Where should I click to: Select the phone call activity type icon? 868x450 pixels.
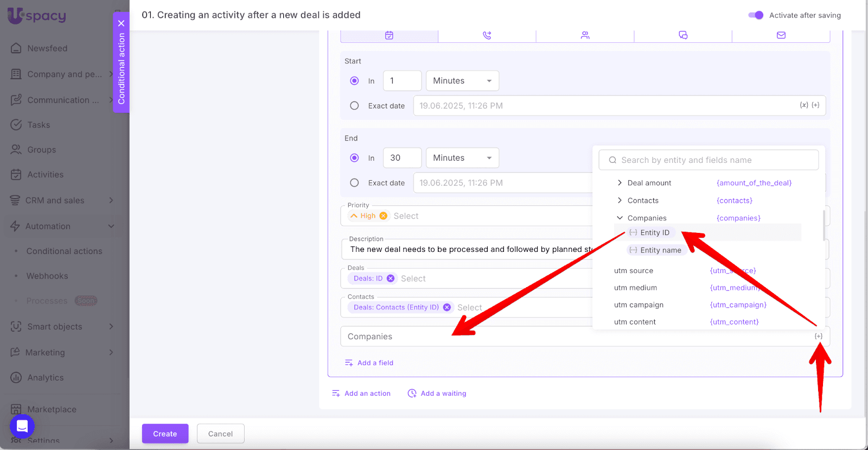point(487,35)
